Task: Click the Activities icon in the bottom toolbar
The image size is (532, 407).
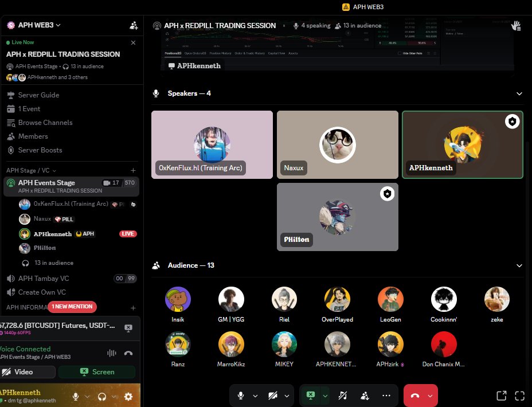Action: (365, 396)
